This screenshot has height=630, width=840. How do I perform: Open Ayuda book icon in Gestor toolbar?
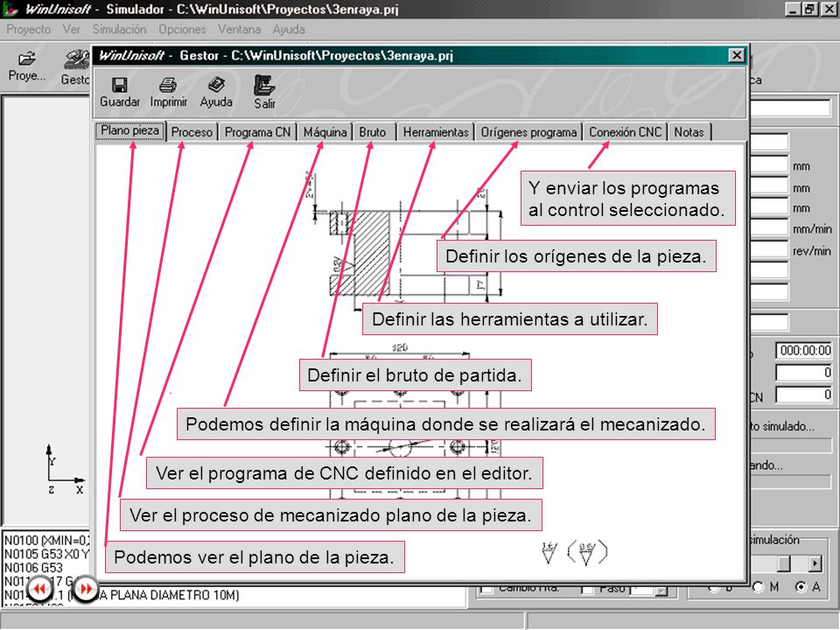tap(216, 85)
